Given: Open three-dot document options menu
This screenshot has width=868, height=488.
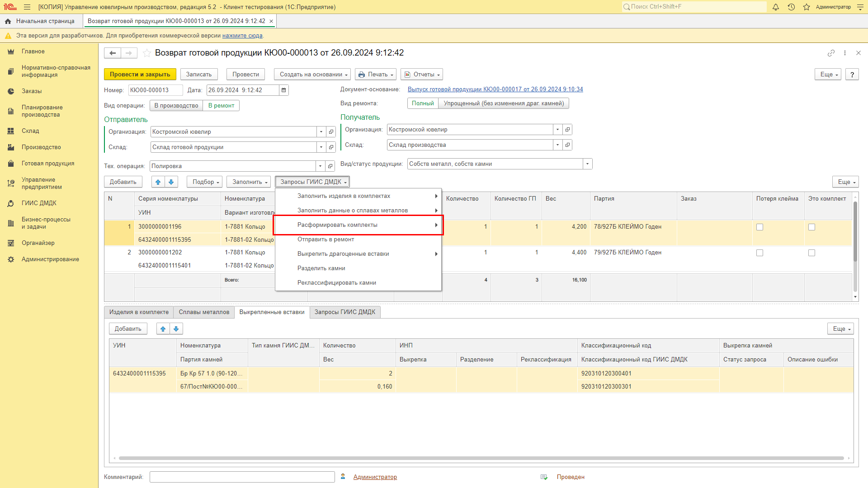Looking at the screenshot, I should click(845, 53).
